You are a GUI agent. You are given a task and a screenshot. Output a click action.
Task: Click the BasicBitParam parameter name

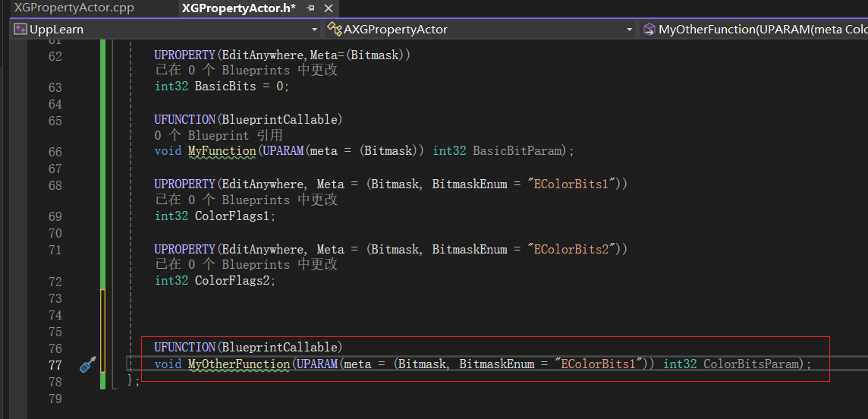click(517, 150)
